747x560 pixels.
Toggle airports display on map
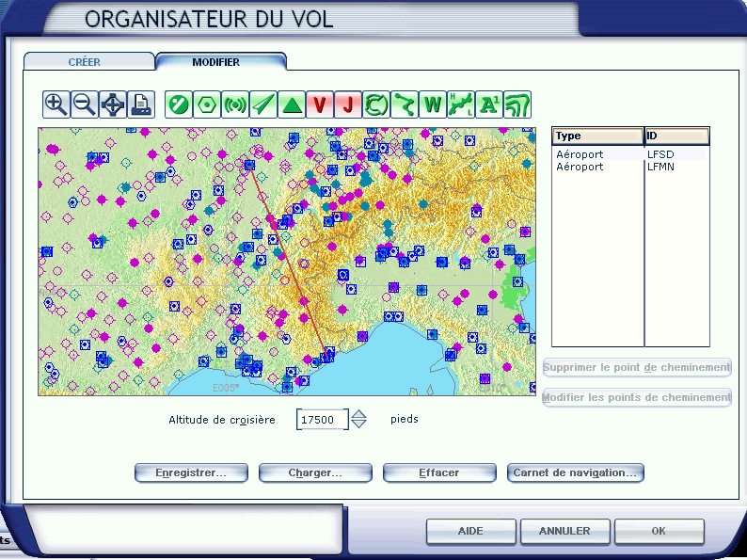pyautogui.click(x=179, y=104)
